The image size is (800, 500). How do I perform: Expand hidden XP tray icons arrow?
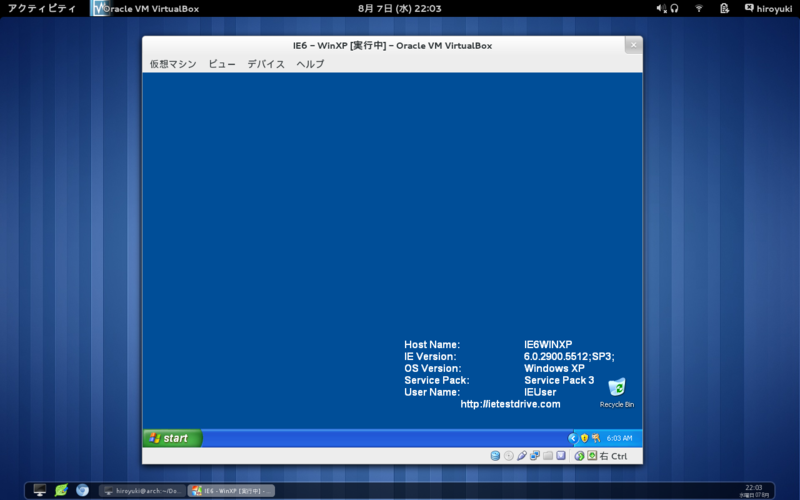pos(572,438)
